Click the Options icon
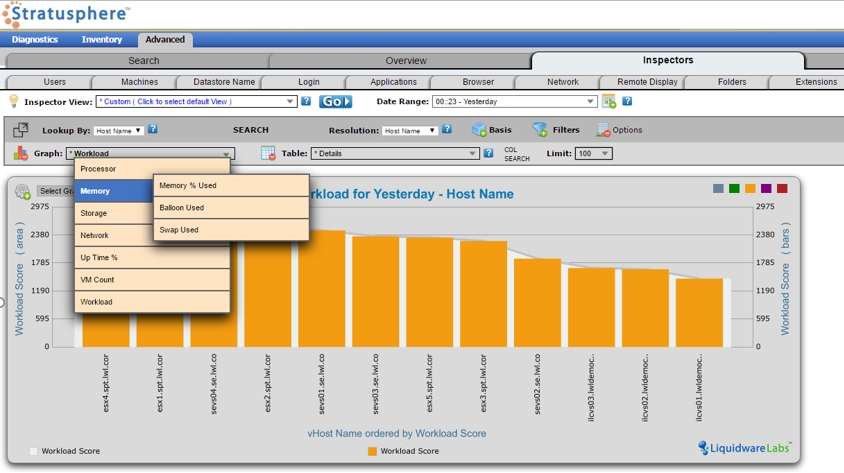This screenshot has height=473, width=844. (603, 130)
